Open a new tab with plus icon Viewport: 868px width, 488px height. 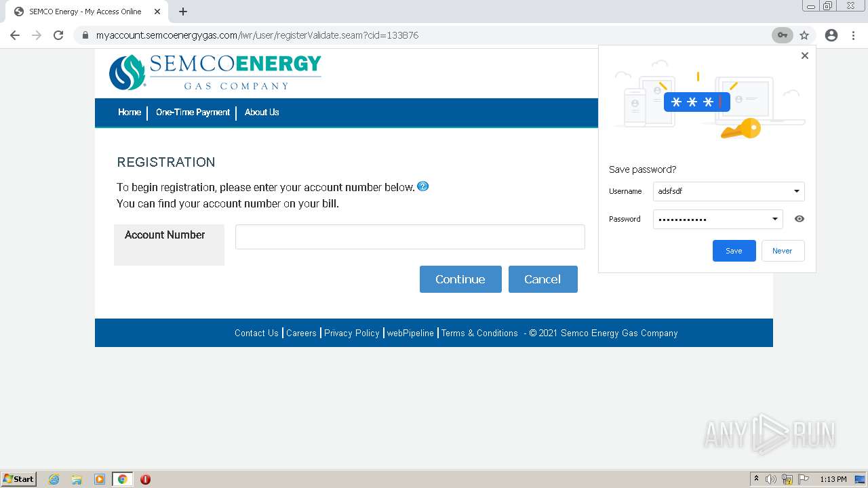[183, 12]
